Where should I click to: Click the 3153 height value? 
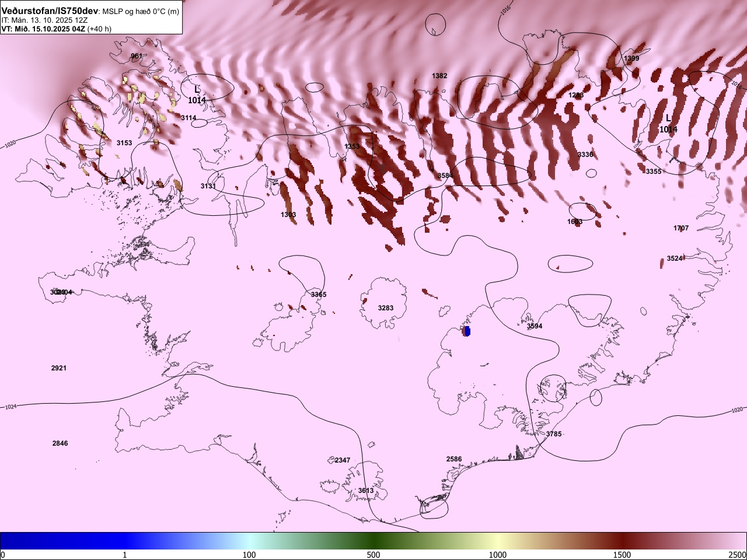point(124,143)
